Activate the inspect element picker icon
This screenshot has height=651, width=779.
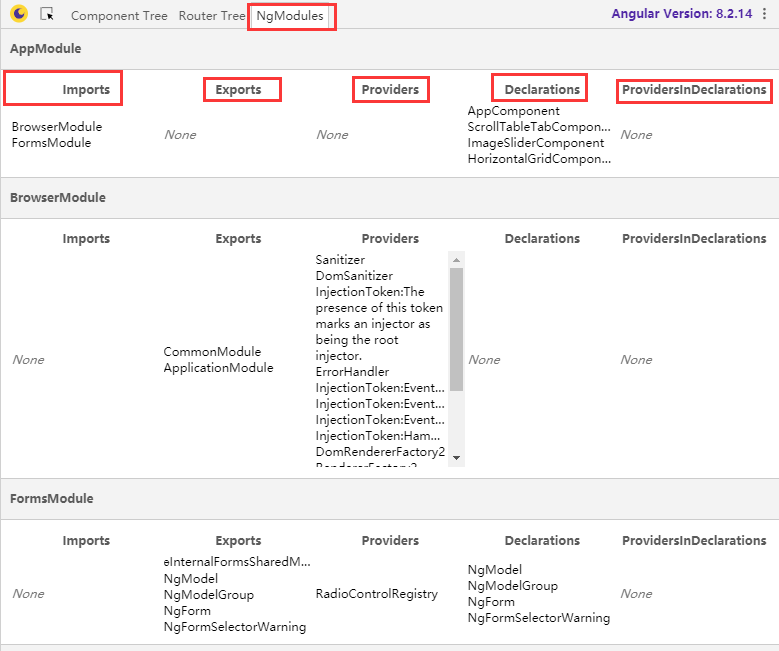[x=47, y=15]
